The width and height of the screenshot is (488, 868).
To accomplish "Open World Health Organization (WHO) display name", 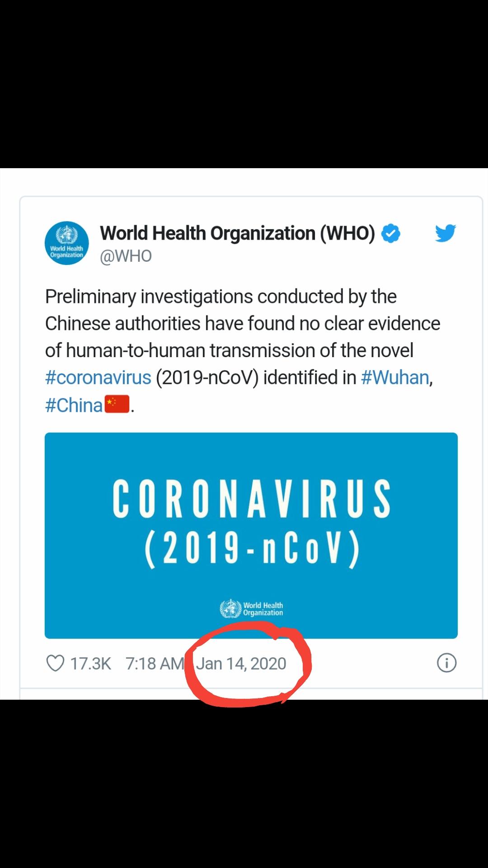I will coord(238,233).
